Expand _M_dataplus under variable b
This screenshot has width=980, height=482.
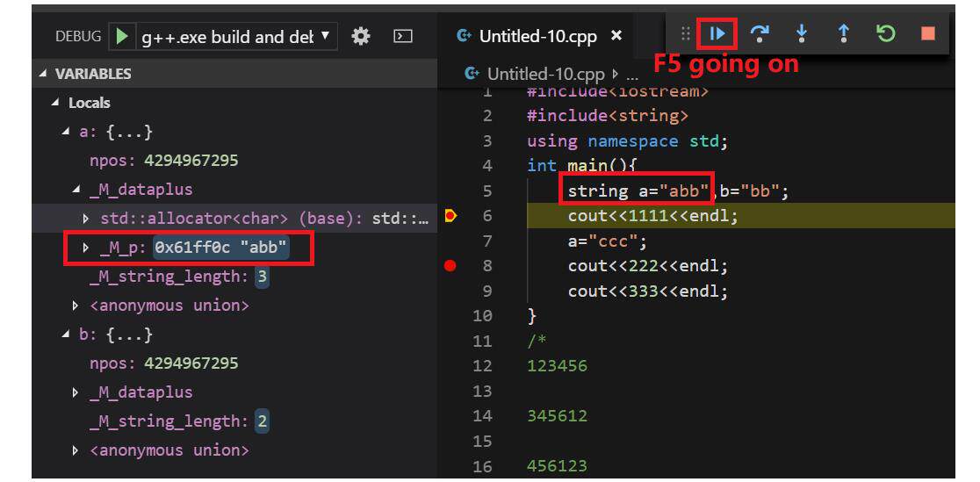[76, 392]
